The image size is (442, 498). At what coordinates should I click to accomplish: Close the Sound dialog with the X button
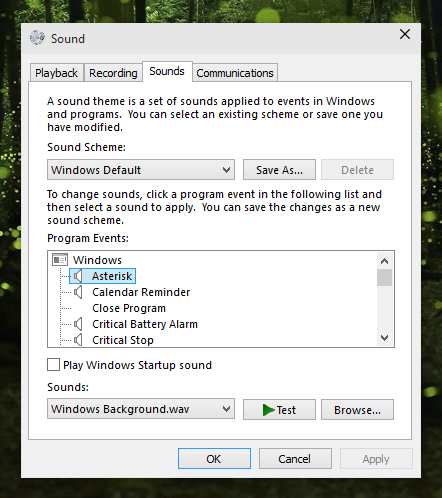point(405,34)
